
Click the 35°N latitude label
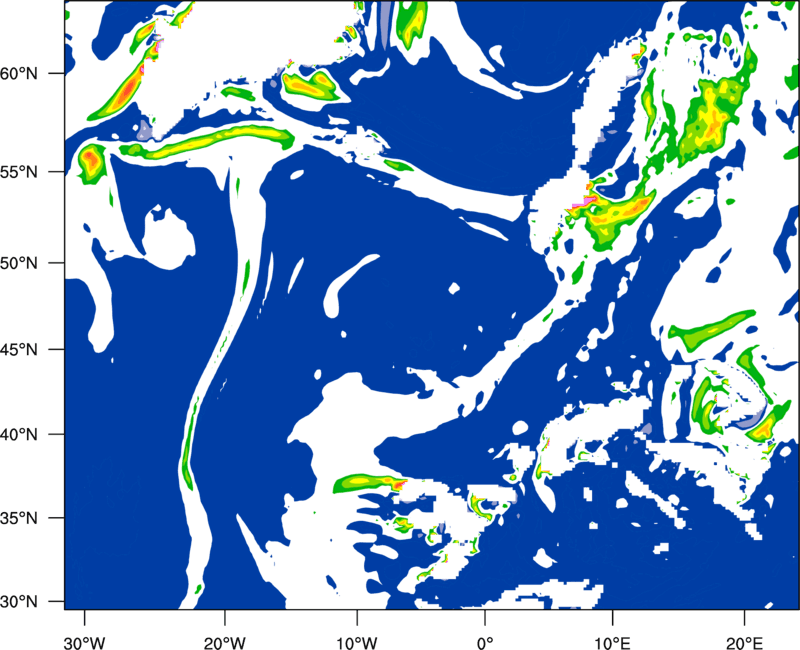click(x=20, y=518)
